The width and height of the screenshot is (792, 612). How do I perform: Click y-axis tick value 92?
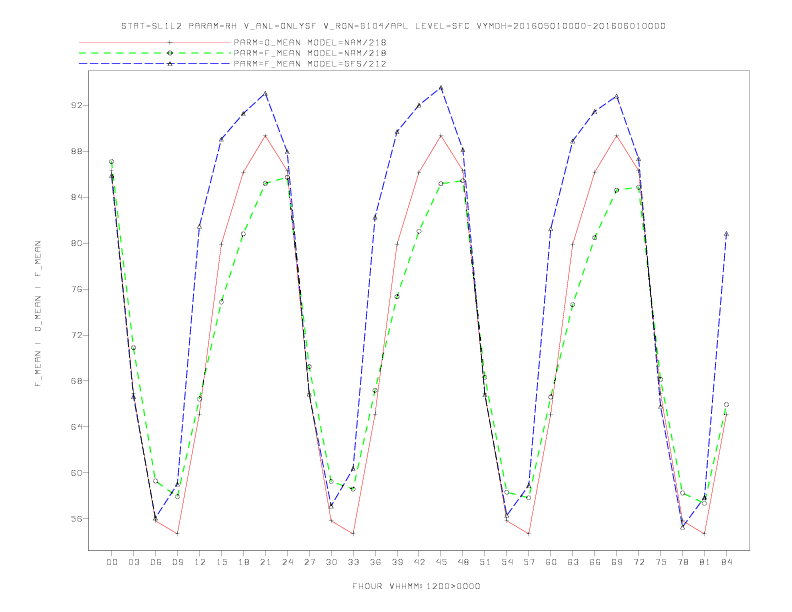point(77,106)
